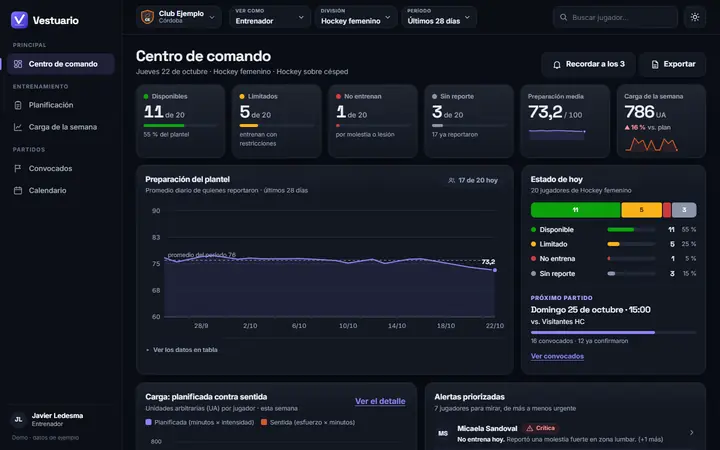Open Planificación in the sidebar
Screen dimensions: 720x450
point(61,105)
